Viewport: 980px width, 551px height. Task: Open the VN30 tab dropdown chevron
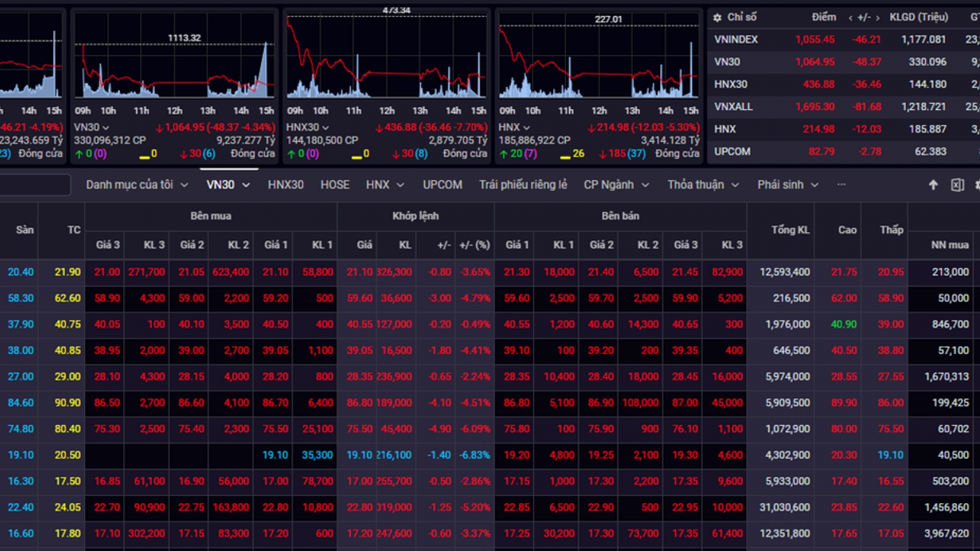246,185
